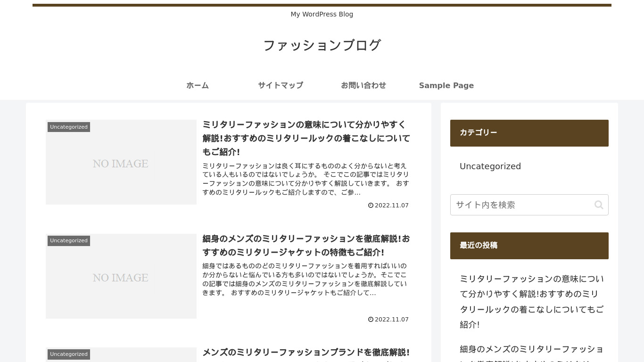Click the clock icon on second post date
Image resolution: width=644 pixels, height=362 pixels.
tap(371, 320)
